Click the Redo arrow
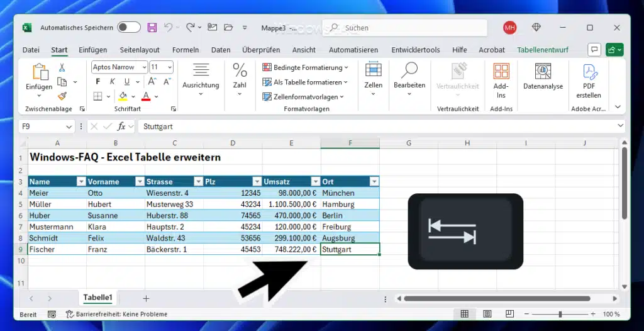This screenshot has width=644, height=331. point(190,28)
